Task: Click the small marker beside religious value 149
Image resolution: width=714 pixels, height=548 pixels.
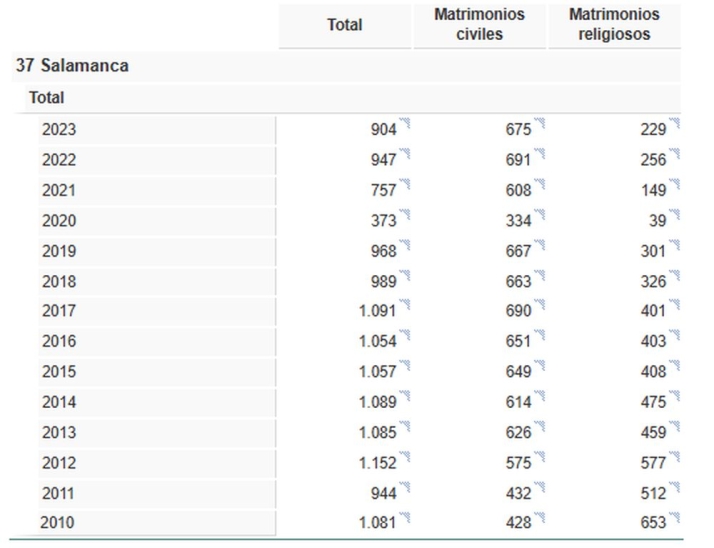Action: click(674, 185)
